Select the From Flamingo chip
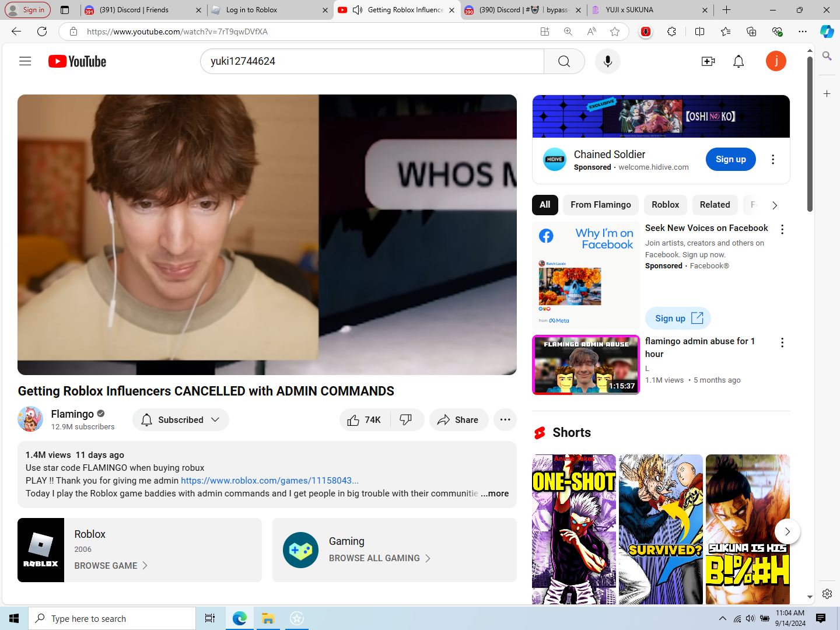Viewport: 840px width, 630px height. tap(601, 205)
